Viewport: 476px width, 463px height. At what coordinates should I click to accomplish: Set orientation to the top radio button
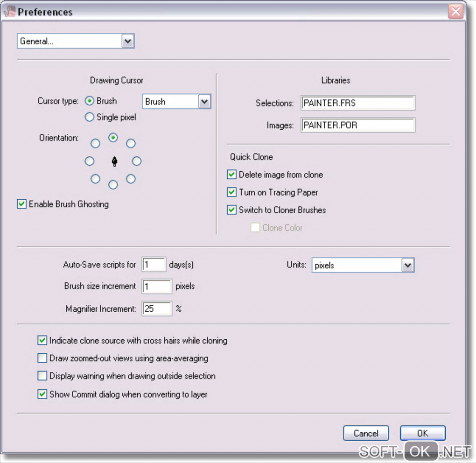point(113,138)
